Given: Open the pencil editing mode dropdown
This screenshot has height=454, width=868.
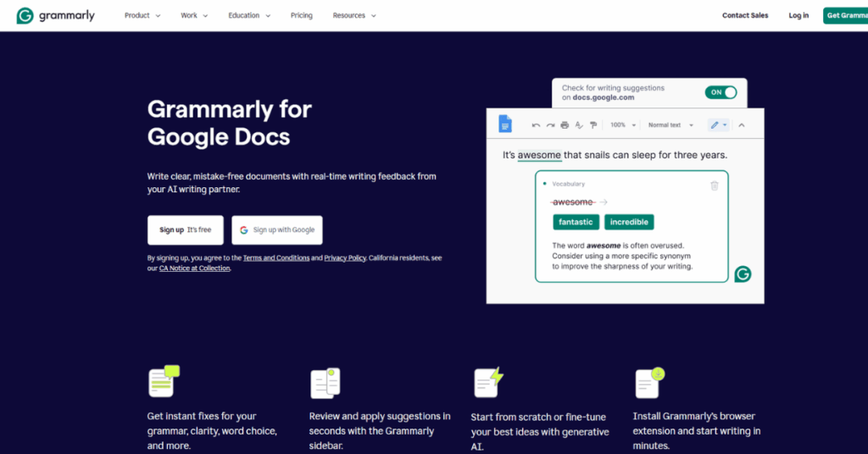Looking at the screenshot, I should (718, 125).
